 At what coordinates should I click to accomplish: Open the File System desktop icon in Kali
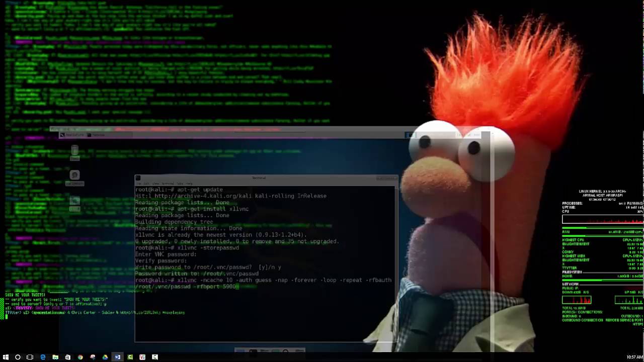[74, 177]
